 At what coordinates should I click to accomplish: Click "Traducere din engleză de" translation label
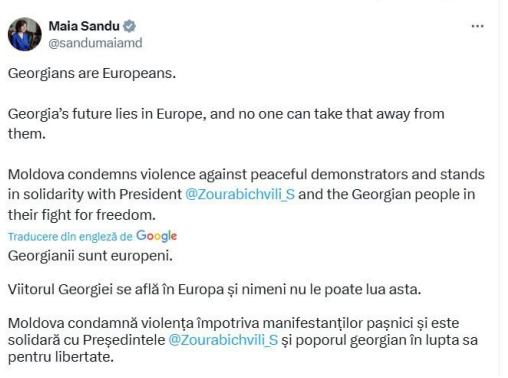70,236
